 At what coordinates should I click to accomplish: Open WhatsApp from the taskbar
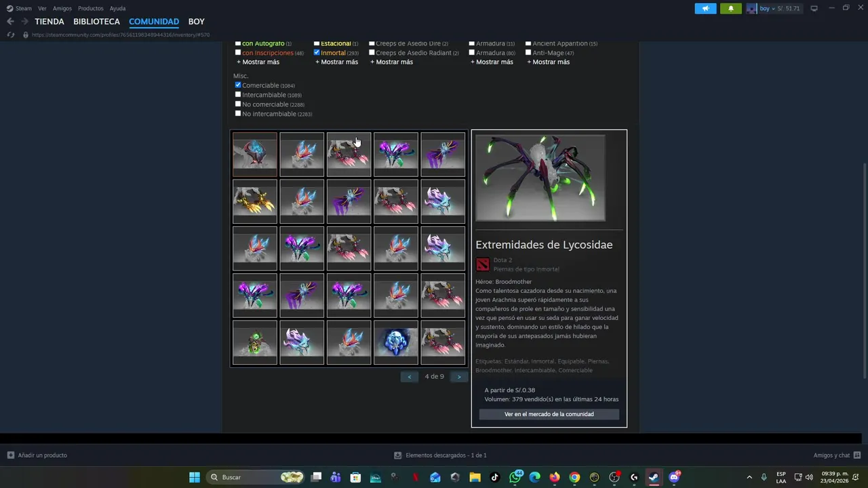pos(515,477)
